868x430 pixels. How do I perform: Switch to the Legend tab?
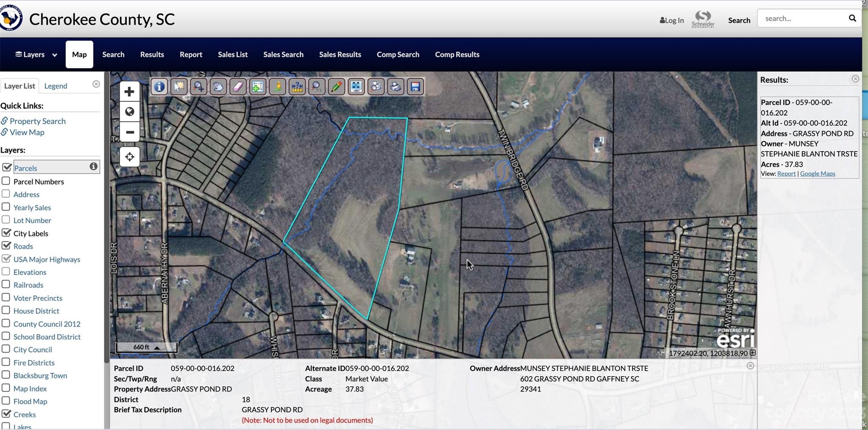(56, 86)
